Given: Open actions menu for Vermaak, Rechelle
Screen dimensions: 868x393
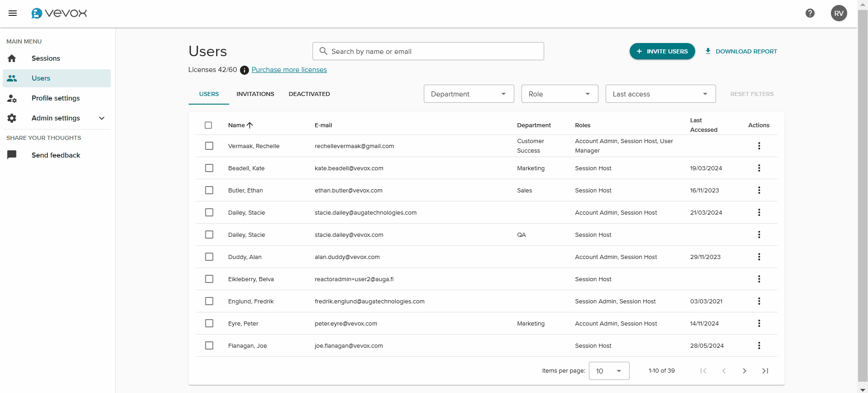Looking at the screenshot, I should tap(759, 146).
